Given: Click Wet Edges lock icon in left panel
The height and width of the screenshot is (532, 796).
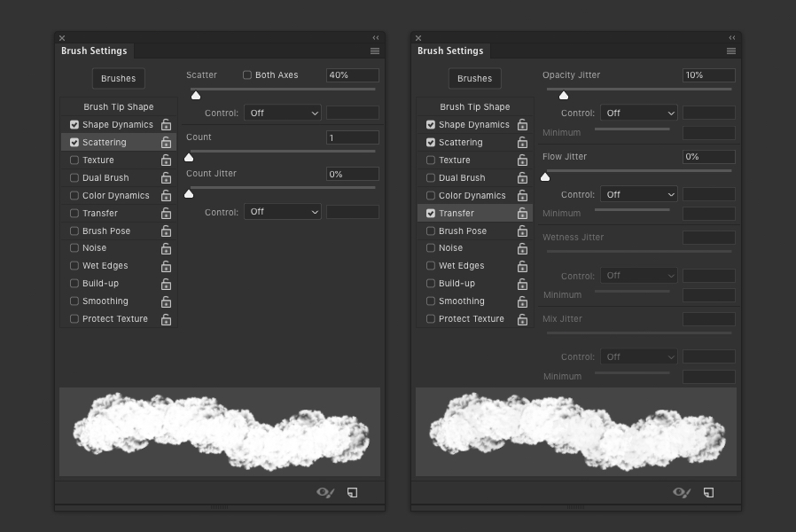Looking at the screenshot, I should click(x=166, y=266).
